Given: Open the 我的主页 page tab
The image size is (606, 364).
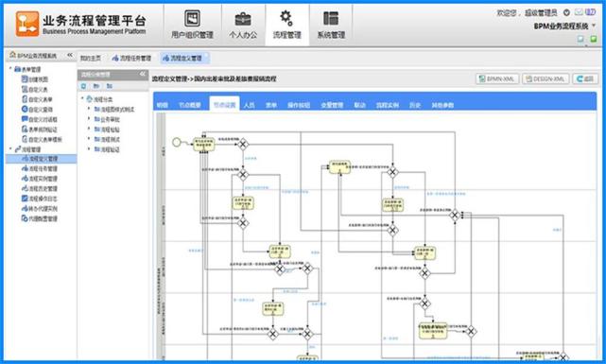Looking at the screenshot, I should (x=91, y=58).
